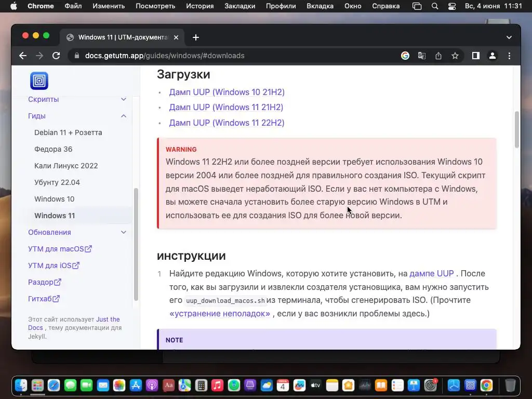Viewport: 532px width, 399px height.
Task: Open the Федора 36 guide
Action: coord(54,149)
